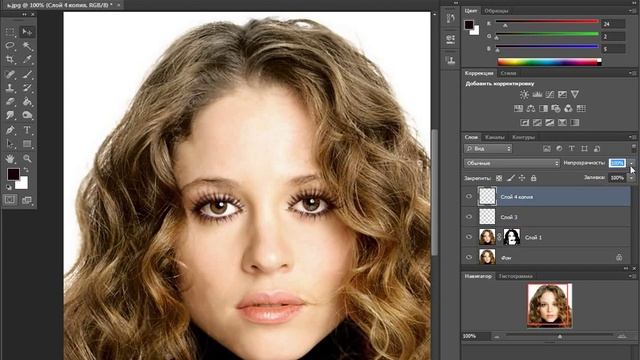Add a Levels adjustment
Screen dimensions: 640x360
537,95
